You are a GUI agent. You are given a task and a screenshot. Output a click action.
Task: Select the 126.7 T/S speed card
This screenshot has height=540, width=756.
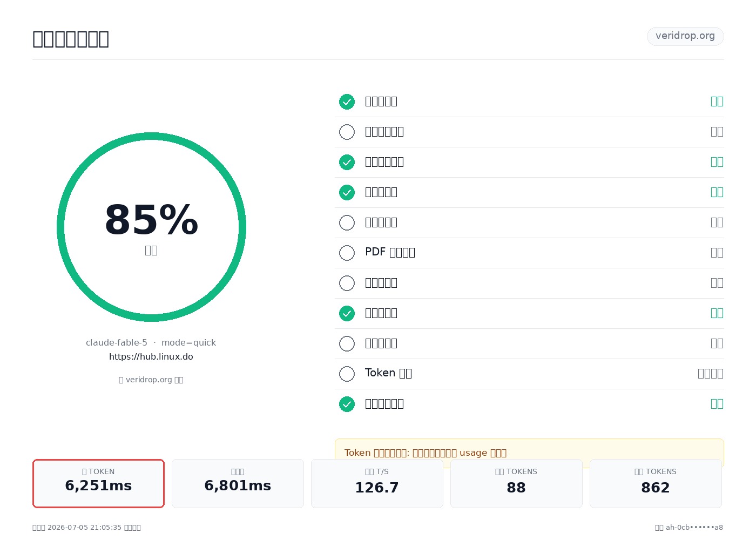click(x=377, y=483)
